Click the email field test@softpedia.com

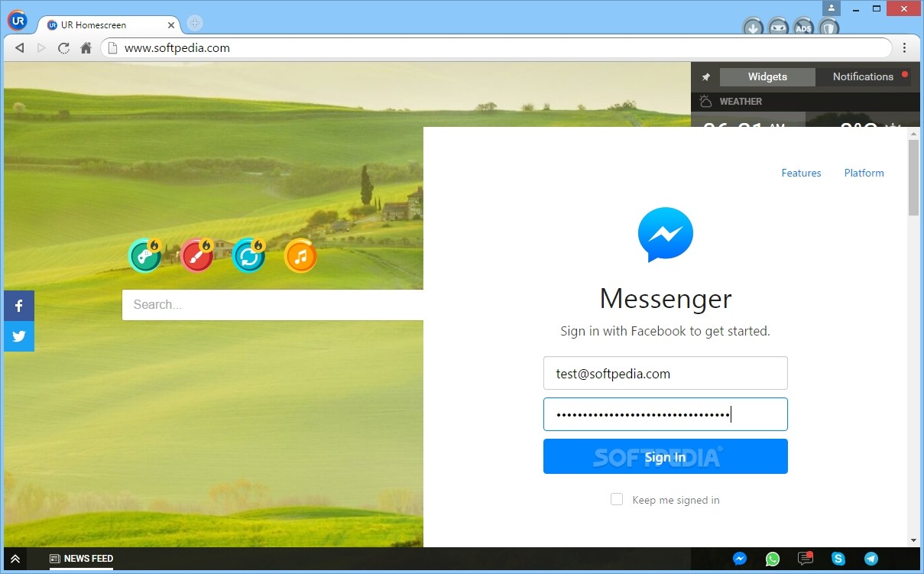[x=665, y=374]
